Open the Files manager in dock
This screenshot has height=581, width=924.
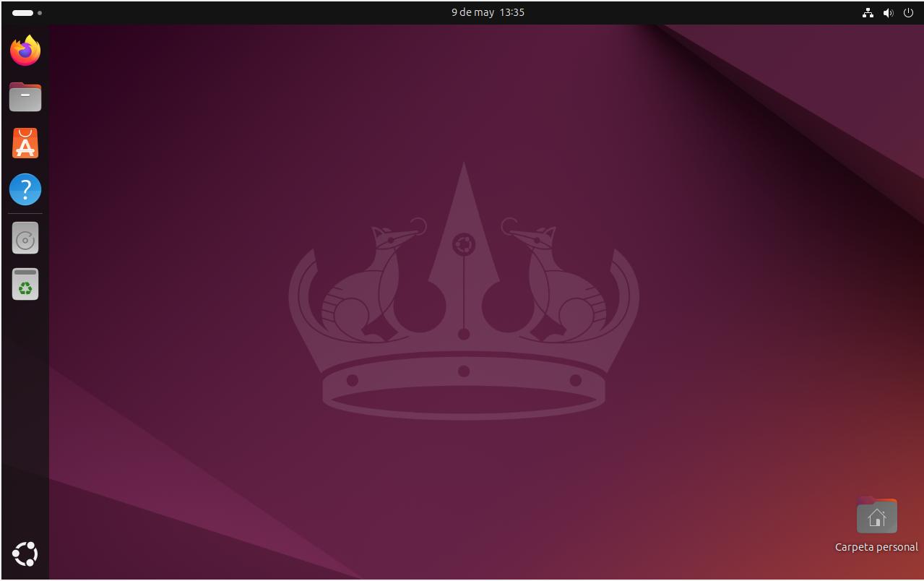tap(25, 97)
